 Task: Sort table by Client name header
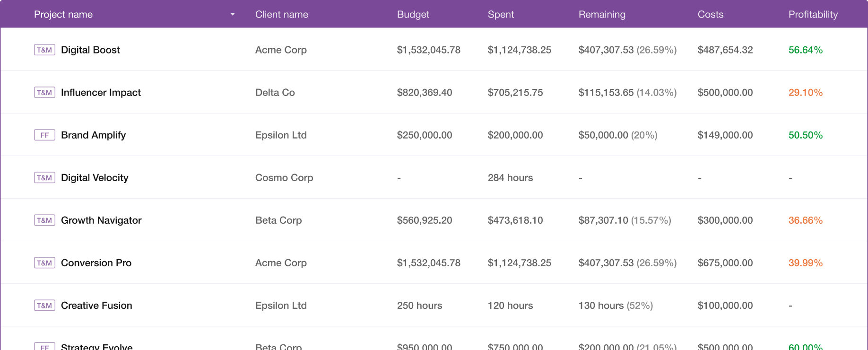click(x=281, y=14)
